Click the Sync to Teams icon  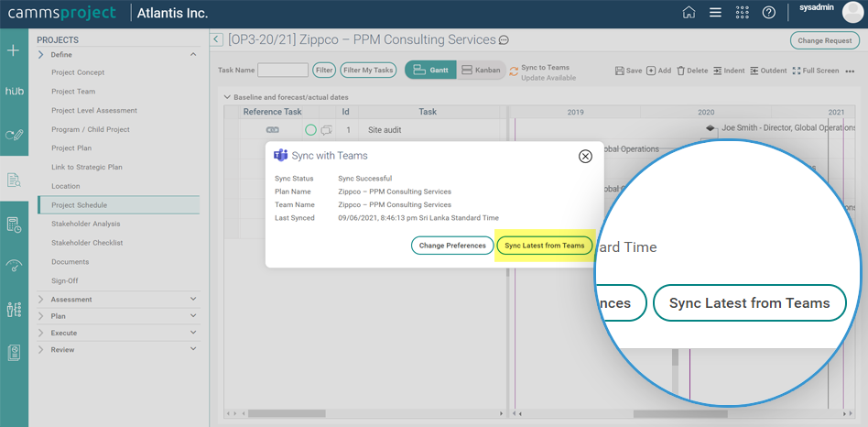[514, 71]
